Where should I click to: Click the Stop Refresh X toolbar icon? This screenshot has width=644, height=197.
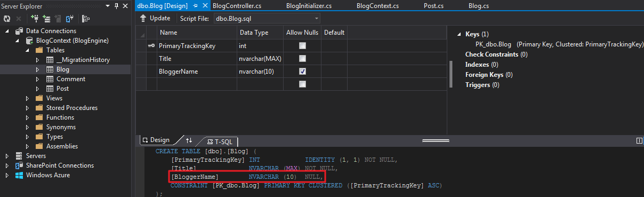pyautogui.click(x=18, y=18)
